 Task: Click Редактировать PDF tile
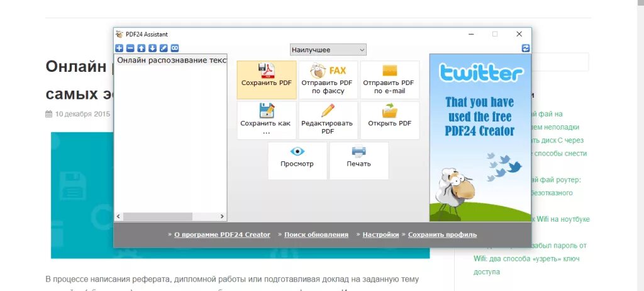(328, 120)
